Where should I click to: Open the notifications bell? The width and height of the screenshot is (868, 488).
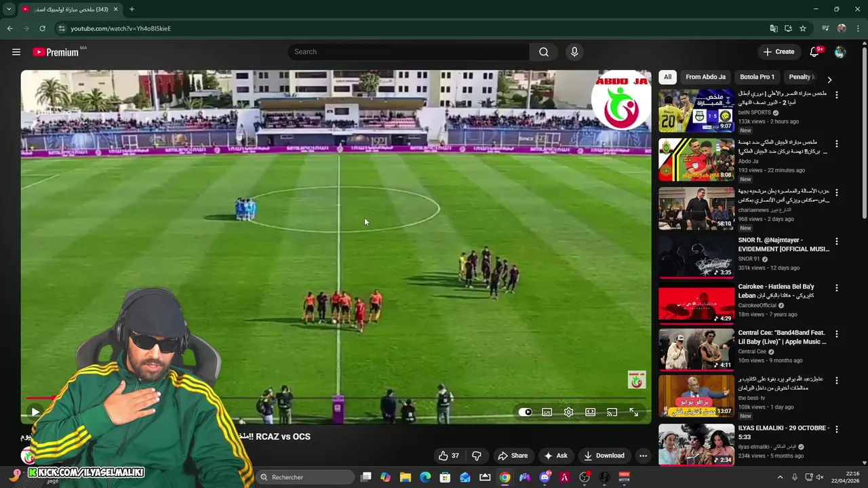815,52
